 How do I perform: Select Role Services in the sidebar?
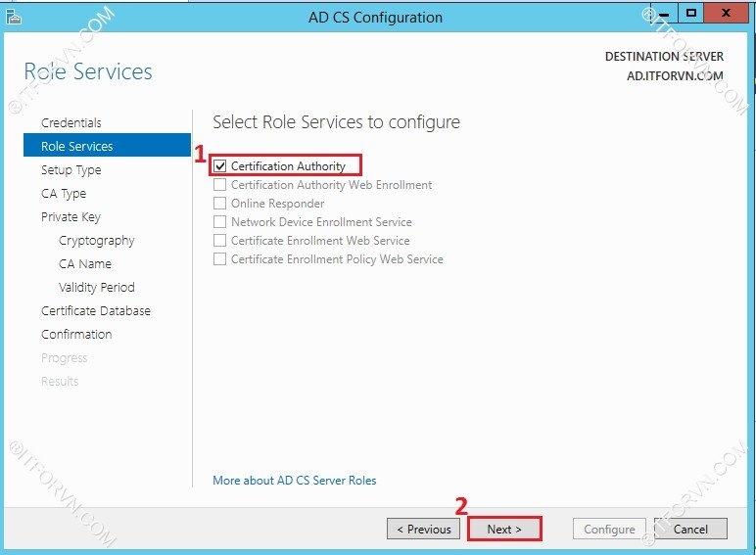[x=76, y=146]
